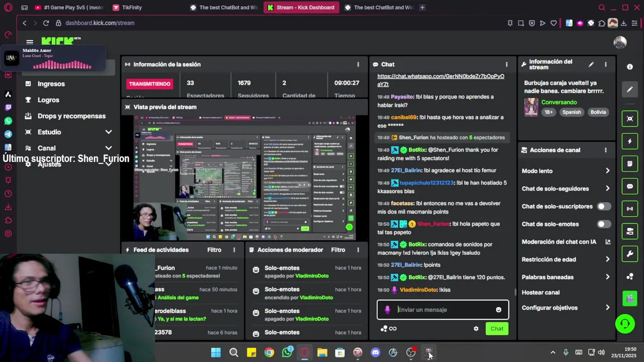Open Opera sidebar history clock icon
This screenshot has width=644, height=362.
[x=8, y=194]
